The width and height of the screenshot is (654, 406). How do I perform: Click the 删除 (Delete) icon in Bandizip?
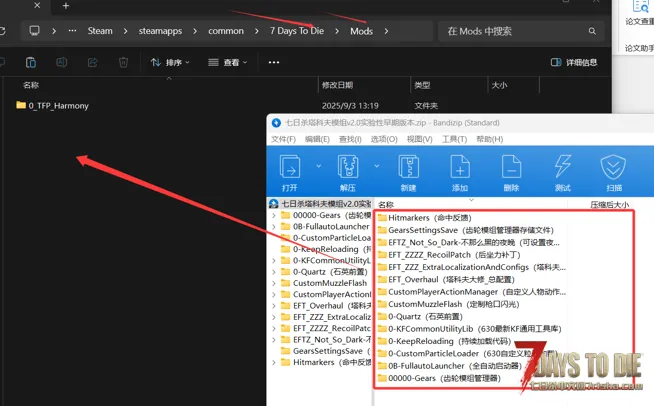click(x=511, y=172)
